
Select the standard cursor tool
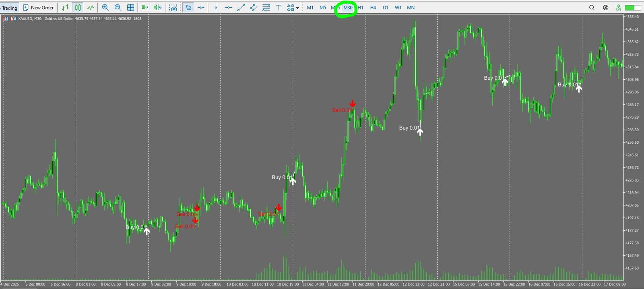pyautogui.click(x=188, y=8)
